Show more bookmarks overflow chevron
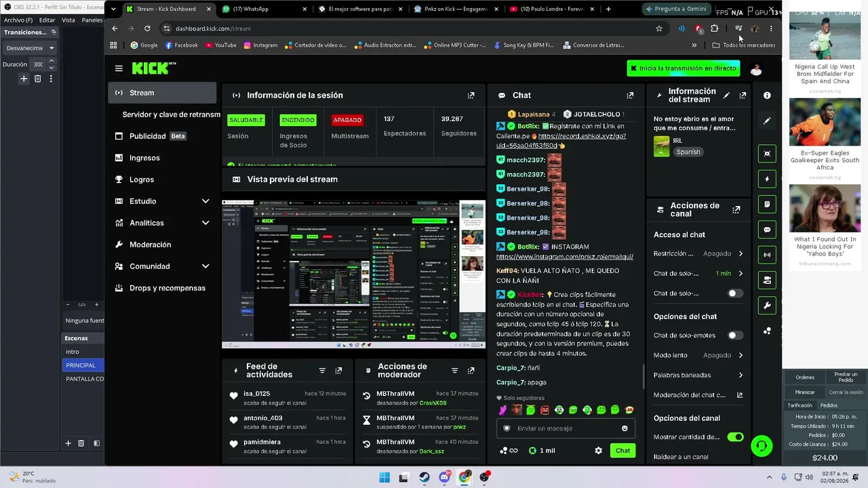 (x=694, y=45)
